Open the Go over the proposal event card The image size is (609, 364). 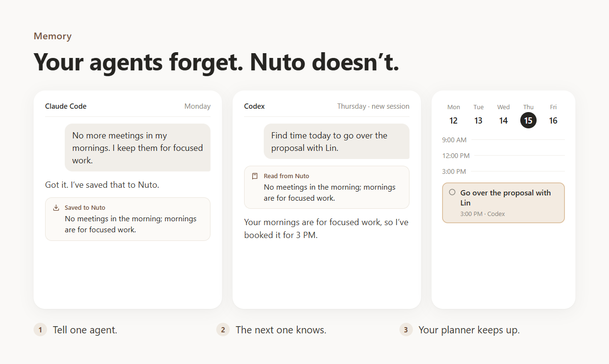[504, 203]
